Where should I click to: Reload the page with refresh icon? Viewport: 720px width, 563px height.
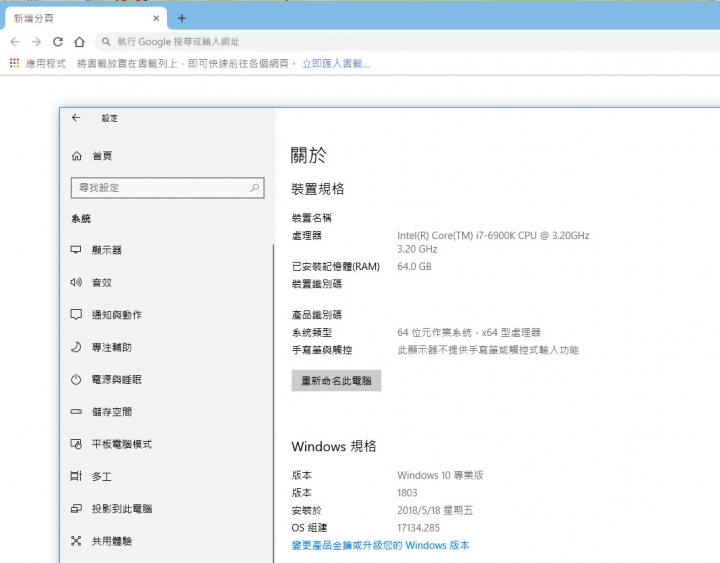58,42
